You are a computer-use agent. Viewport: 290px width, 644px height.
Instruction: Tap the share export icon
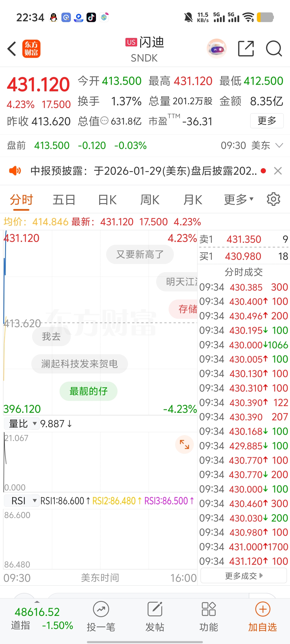246,49
